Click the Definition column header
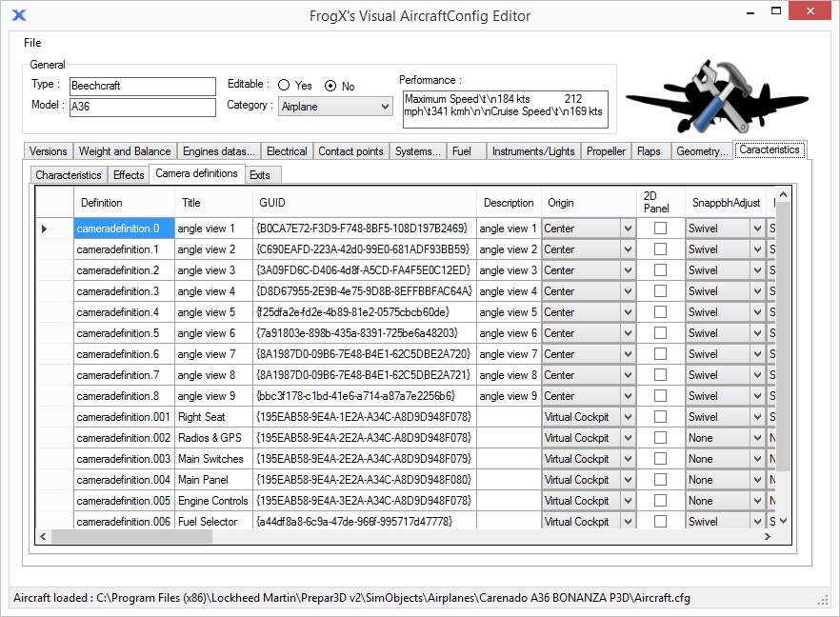The width and height of the screenshot is (840, 617). [124, 203]
